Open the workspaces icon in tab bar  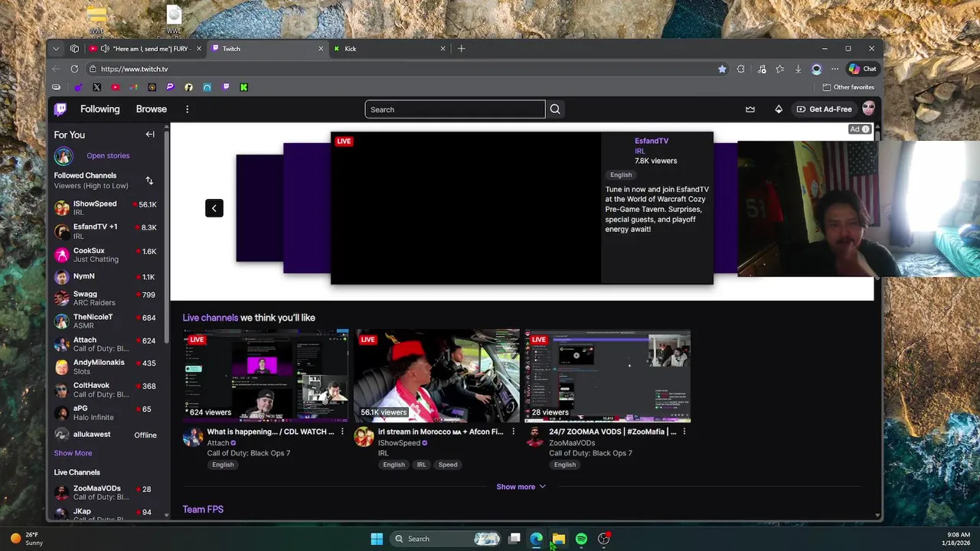pyautogui.click(x=74, y=48)
